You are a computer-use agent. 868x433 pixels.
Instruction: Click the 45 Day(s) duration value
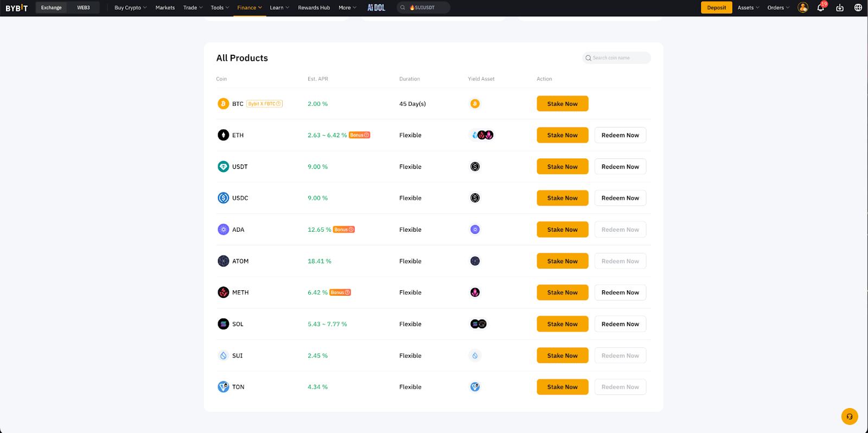point(412,104)
